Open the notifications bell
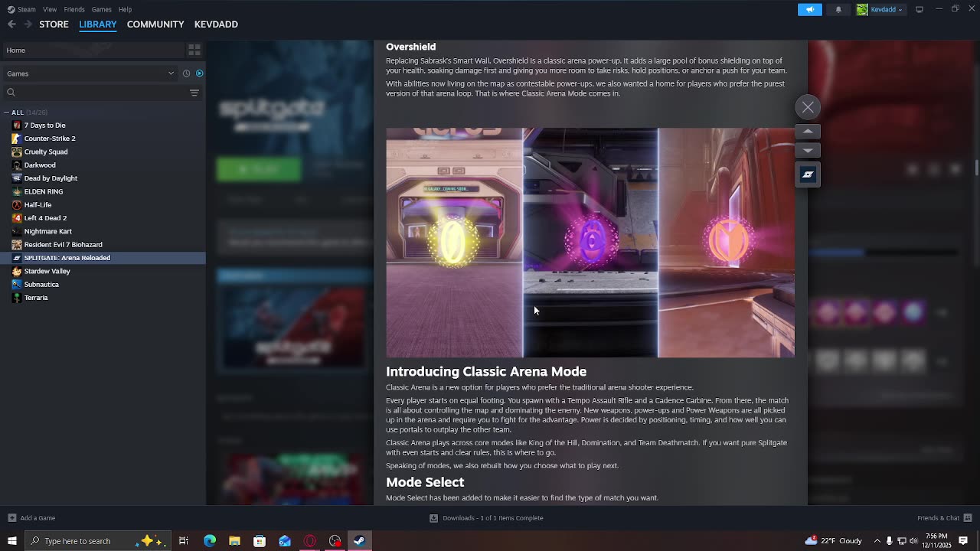 pyautogui.click(x=838, y=9)
